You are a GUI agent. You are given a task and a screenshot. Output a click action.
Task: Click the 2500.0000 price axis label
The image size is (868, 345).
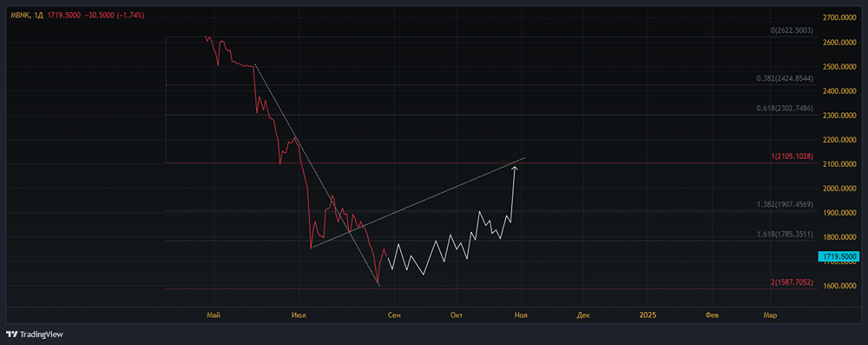click(838, 67)
